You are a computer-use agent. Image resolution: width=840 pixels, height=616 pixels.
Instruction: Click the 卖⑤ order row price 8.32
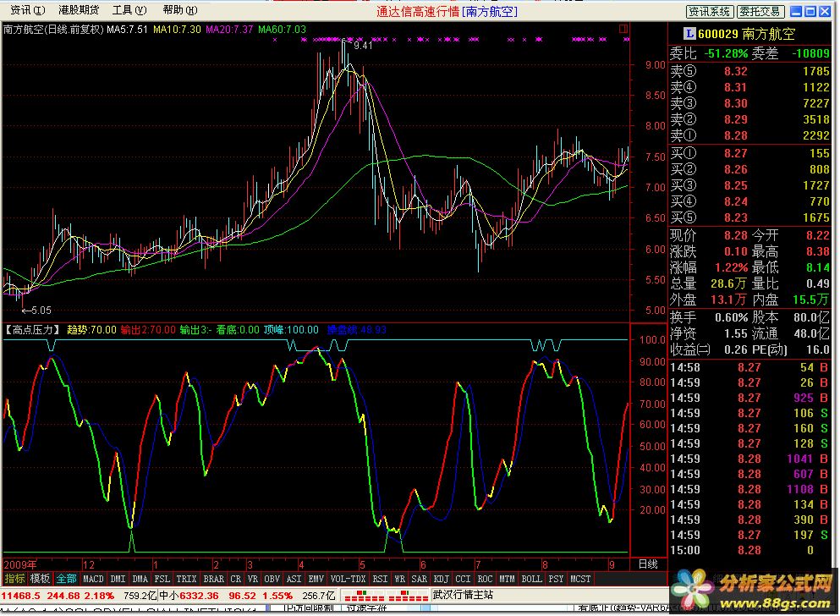[736, 71]
